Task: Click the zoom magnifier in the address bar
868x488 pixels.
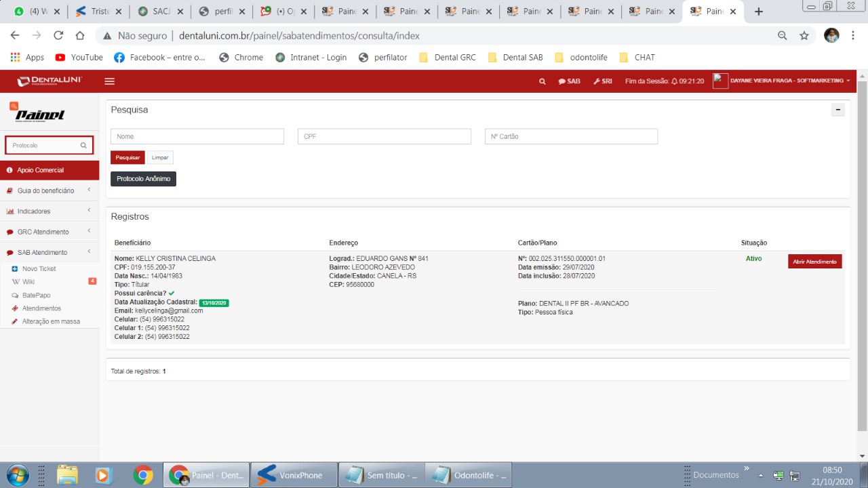Action: click(783, 35)
